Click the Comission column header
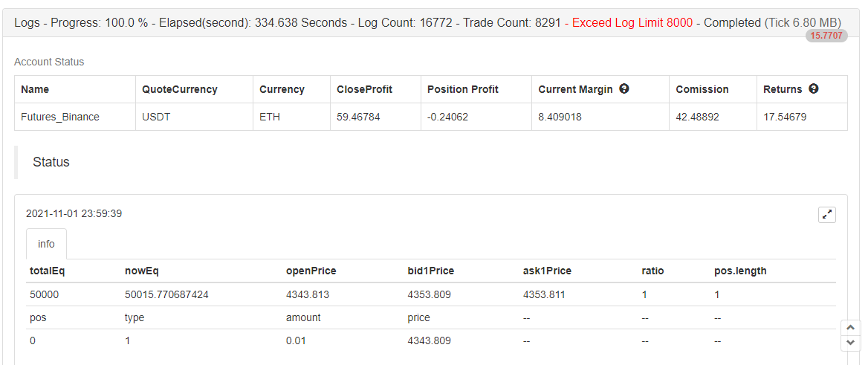The image size is (868, 365). click(702, 89)
